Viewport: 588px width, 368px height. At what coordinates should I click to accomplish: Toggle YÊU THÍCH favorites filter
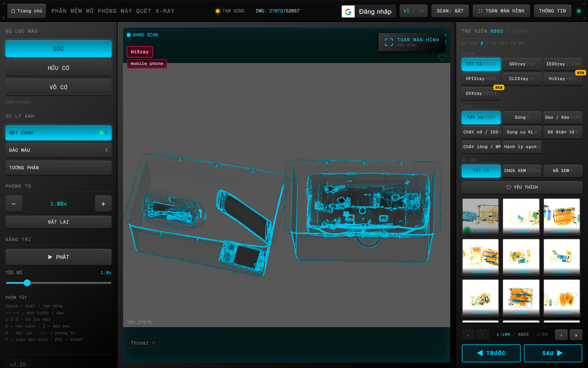click(x=522, y=187)
